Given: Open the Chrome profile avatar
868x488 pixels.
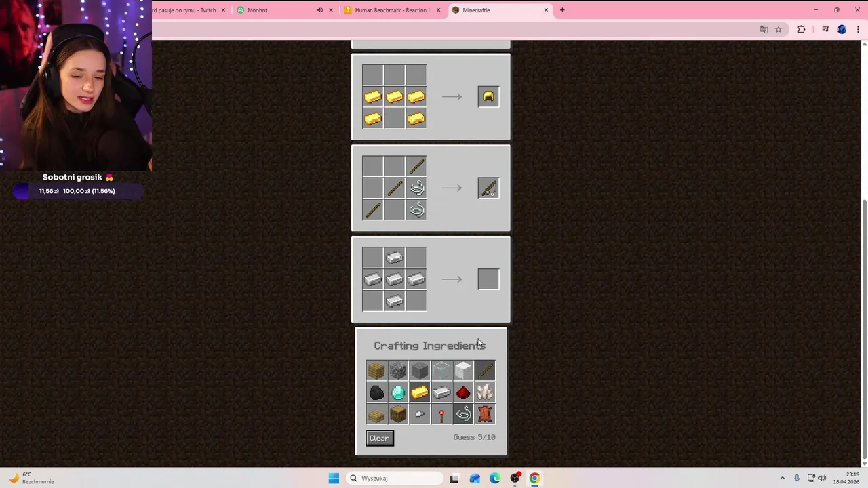Looking at the screenshot, I should coord(842,29).
